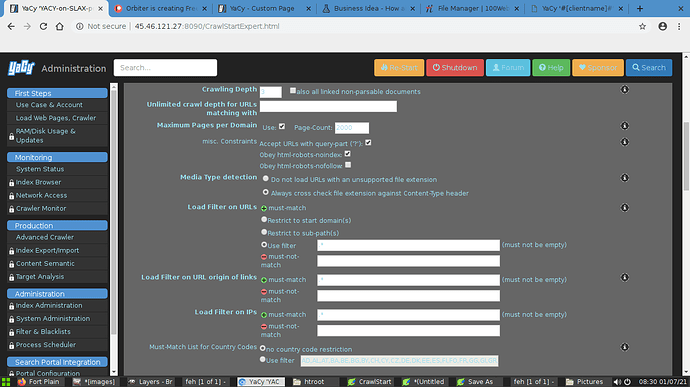690x387 pixels.
Task: Open the Save As taskbar item
Action: (475, 382)
